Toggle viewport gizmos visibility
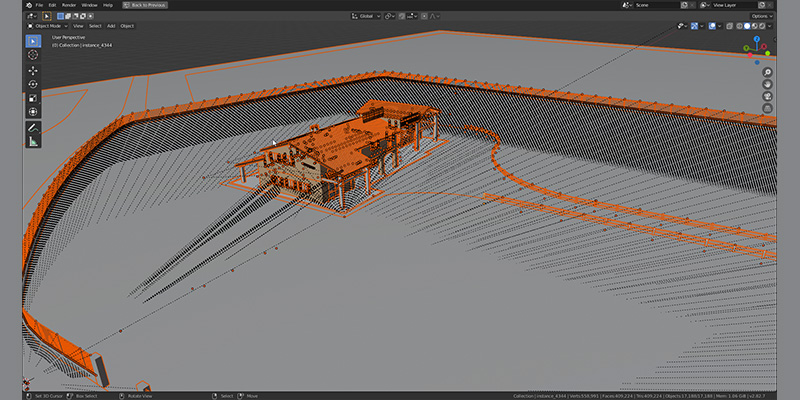This screenshot has width=800, height=400. pos(694,26)
